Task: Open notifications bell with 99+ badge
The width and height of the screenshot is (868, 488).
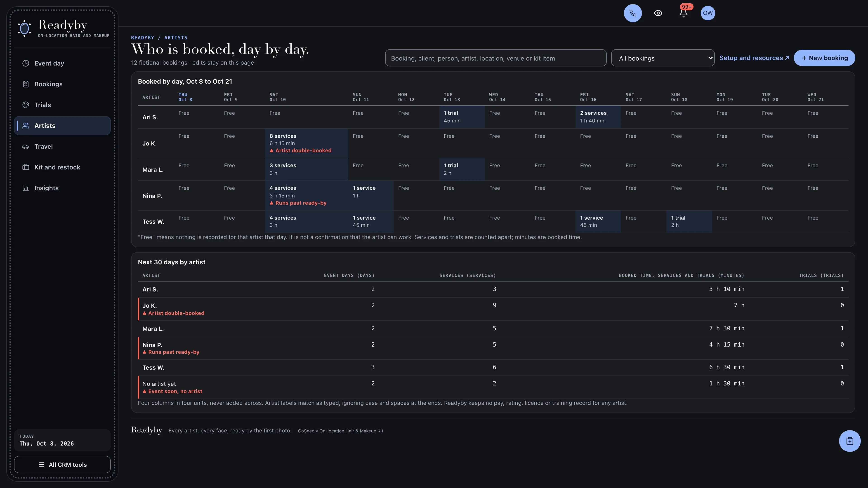Action: pyautogui.click(x=683, y=13)
